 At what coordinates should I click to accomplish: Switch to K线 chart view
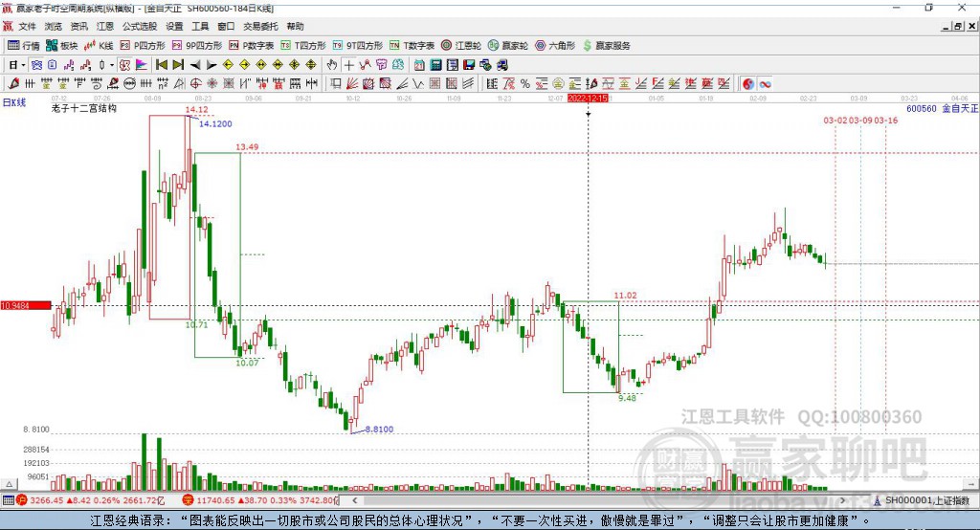[99, 46]
